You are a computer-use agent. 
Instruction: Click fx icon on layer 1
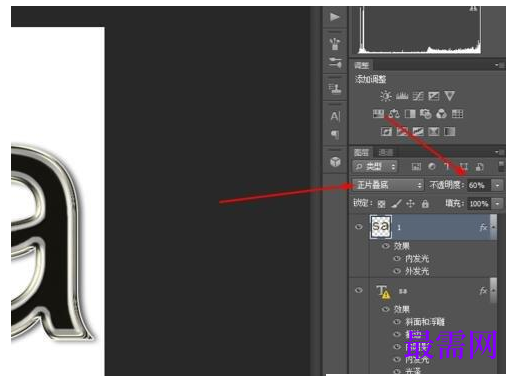[x=483, y=227]
